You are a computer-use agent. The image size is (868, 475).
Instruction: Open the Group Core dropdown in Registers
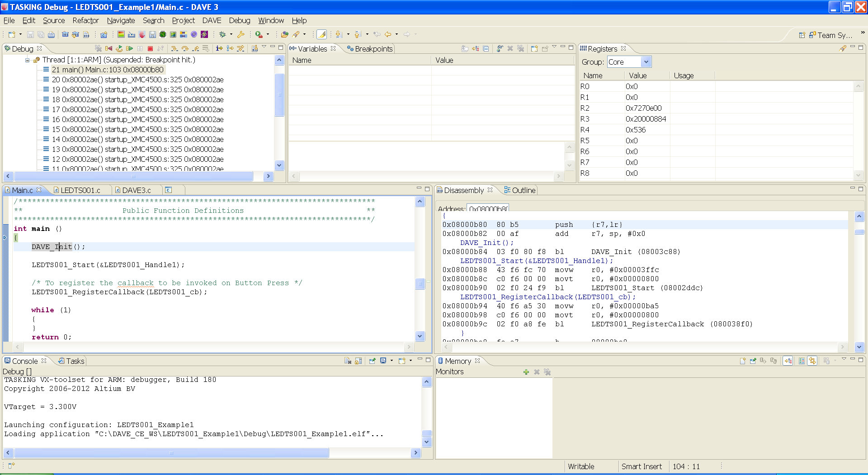(646, 62)
